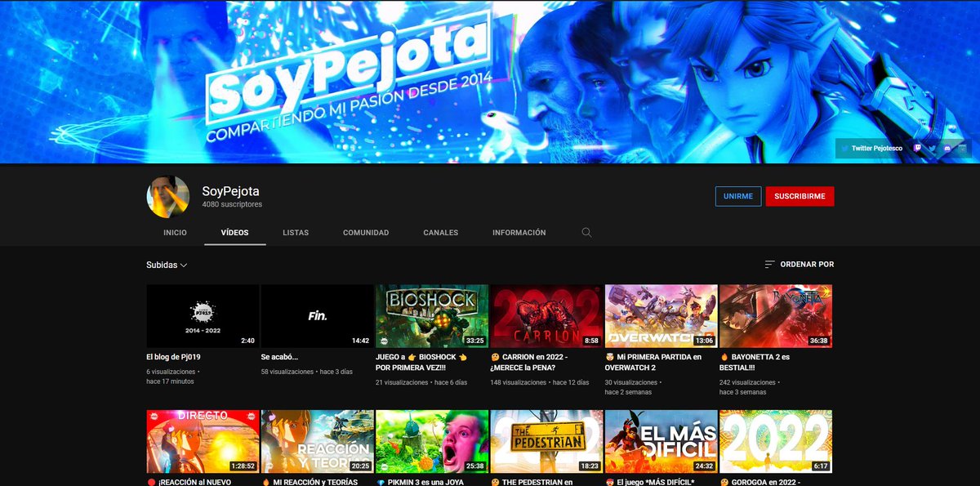Open the Gorogoa 2022 video thumbnail
The width and height of the screenshot is (980, 486).
tap(776, 442)
